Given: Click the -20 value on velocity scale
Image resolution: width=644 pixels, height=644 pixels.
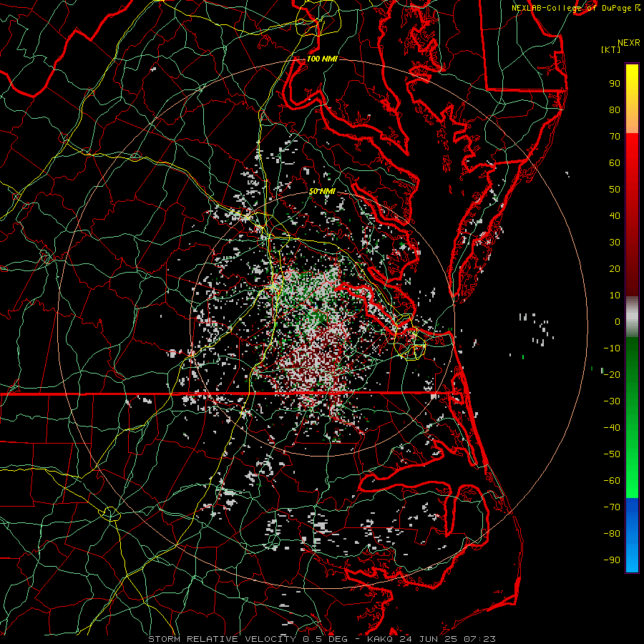Looking at the screenshot, I should (x=612, y=375).
